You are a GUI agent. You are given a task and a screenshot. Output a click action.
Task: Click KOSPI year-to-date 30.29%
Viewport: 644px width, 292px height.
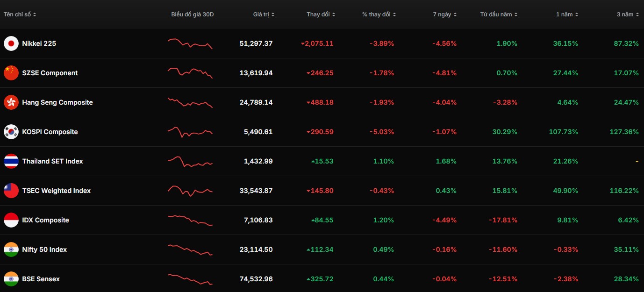coord(505,132)
